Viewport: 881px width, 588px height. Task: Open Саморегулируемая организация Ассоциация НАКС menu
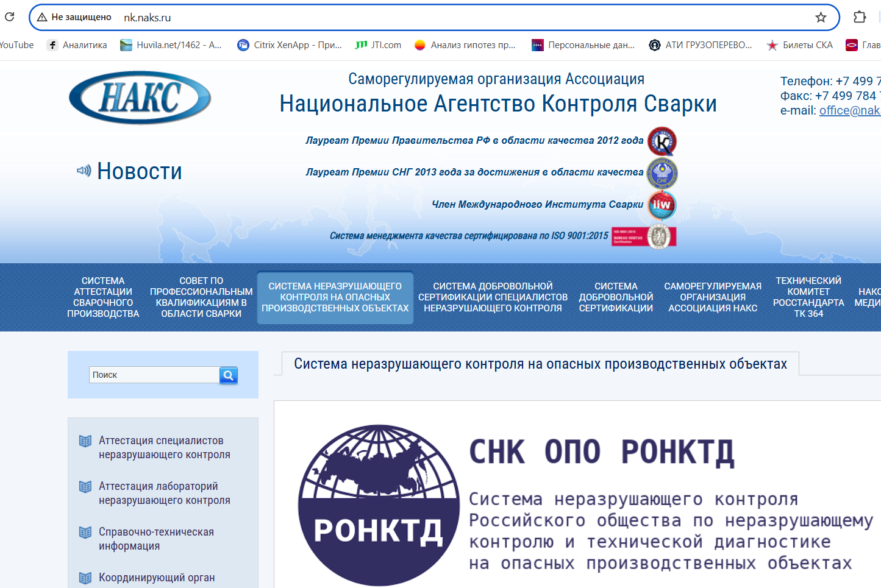(713, 297)
